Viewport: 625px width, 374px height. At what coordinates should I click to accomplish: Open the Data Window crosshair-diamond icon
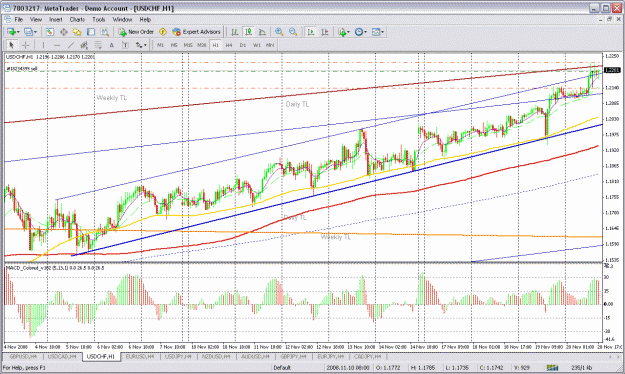tap(63, 32)
